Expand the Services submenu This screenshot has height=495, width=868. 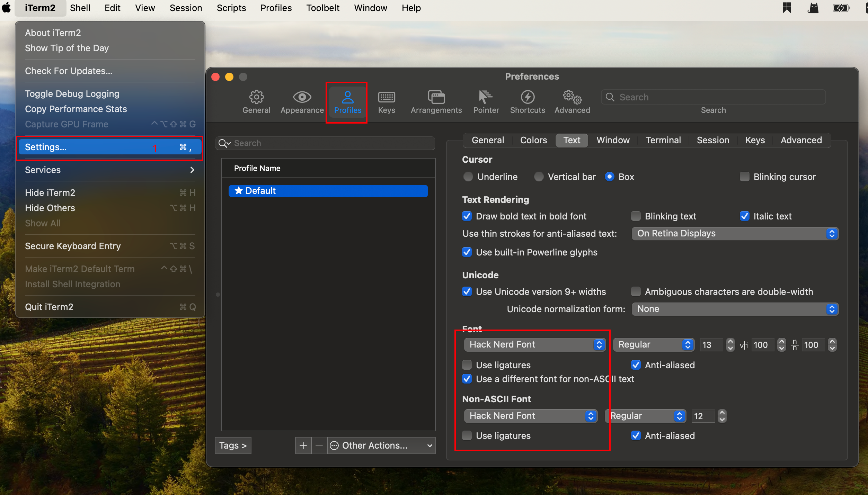[x=110, y=170]
